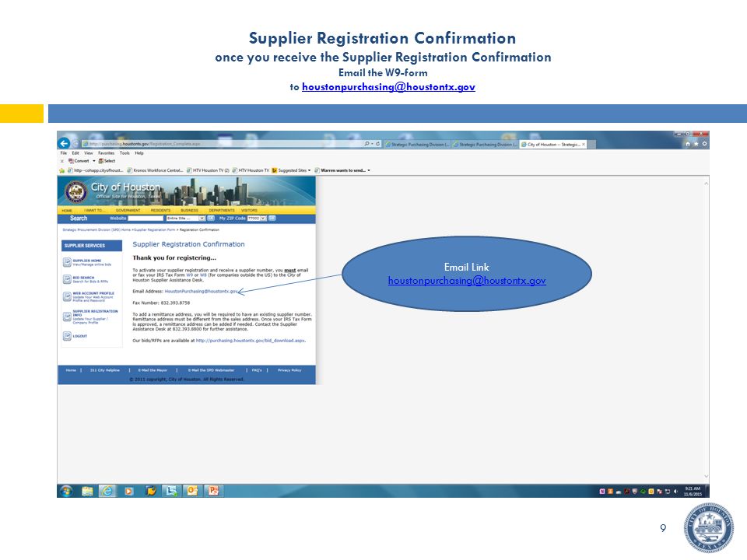The height and width of the screenshot is (560, 747).
Task: Click the Select toolbar button
Action: pos(107,161)
